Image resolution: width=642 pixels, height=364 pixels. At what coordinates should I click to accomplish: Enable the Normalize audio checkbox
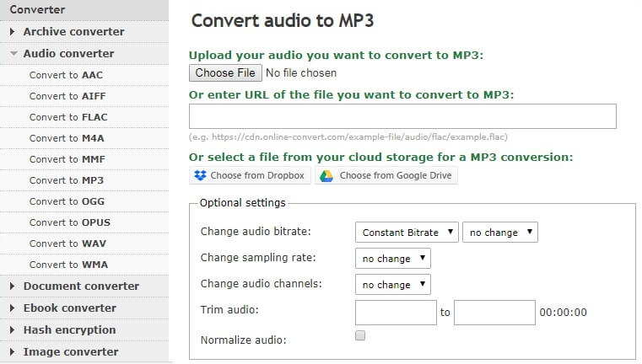(360, 335)
